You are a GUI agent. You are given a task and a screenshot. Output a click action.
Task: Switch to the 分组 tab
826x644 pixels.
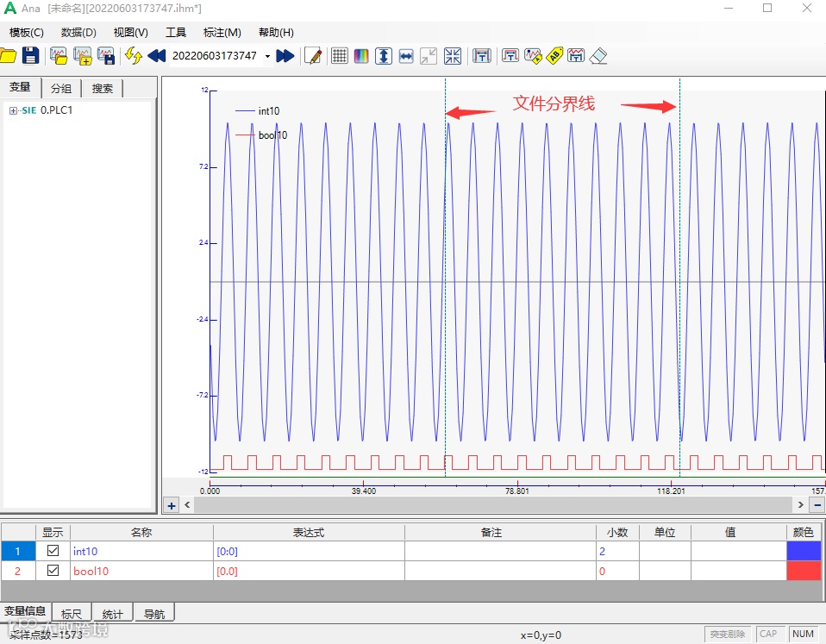click(61, 88)
